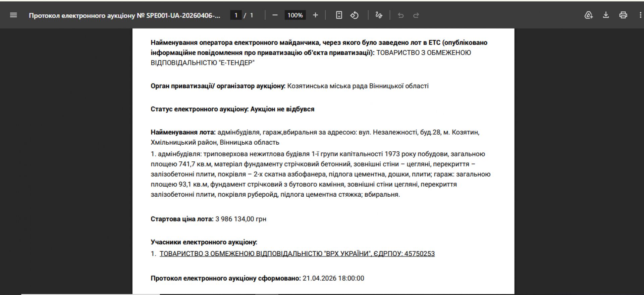Zoom in with the plus button
Viewport: 644px width, 295px height.
[315, 15]
